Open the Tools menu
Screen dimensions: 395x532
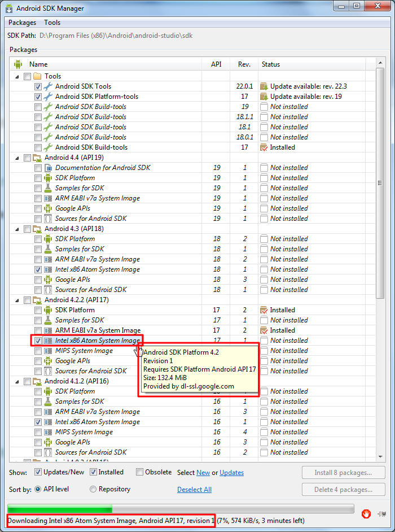click(x=52, y=23)
